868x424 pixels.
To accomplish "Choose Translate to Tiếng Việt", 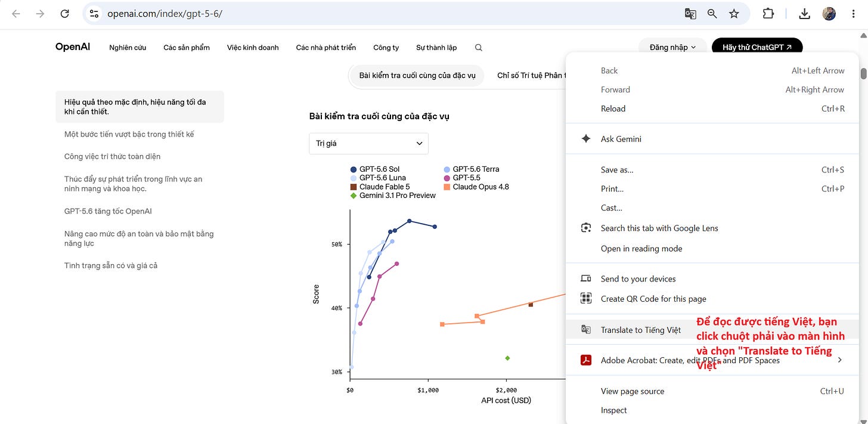I will 712,330.
